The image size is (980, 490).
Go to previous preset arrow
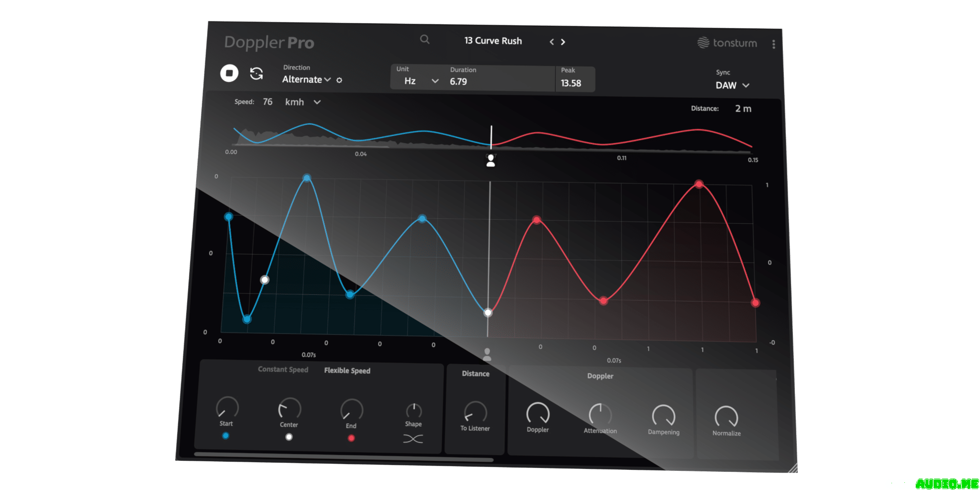[x=552, y=42]
